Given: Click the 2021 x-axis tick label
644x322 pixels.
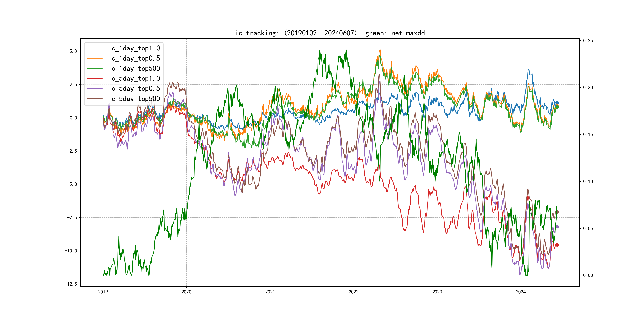Looking at the screenshot, I should [x=270, y=292].
